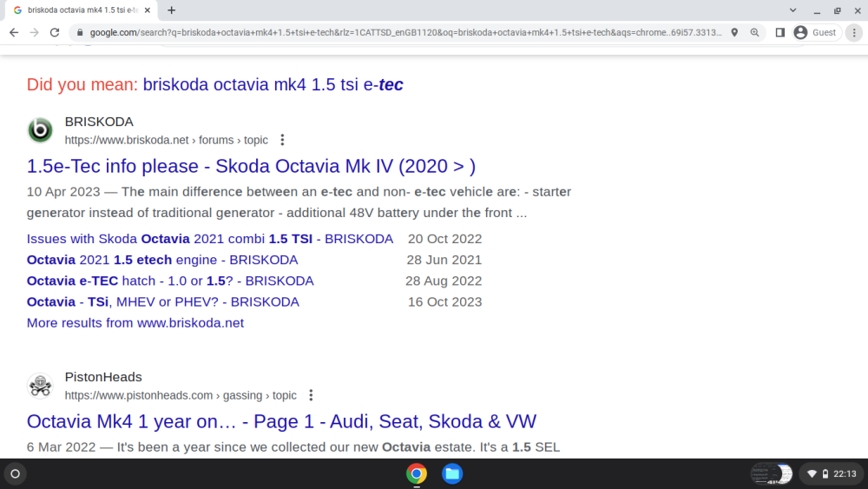Click the PistonHeads site favicon
Viewport: 868px width, 489px height.
(41, 386)
